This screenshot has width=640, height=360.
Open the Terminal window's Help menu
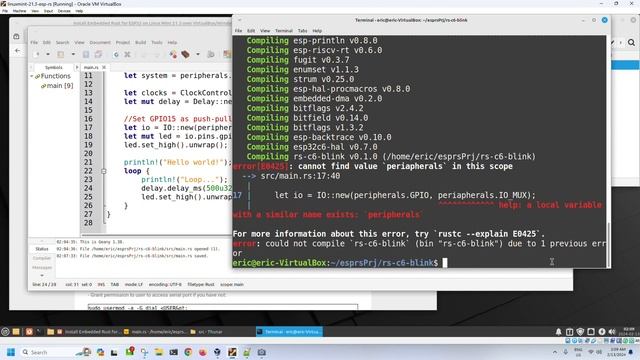pyautogui.click(x=317, y=31)
